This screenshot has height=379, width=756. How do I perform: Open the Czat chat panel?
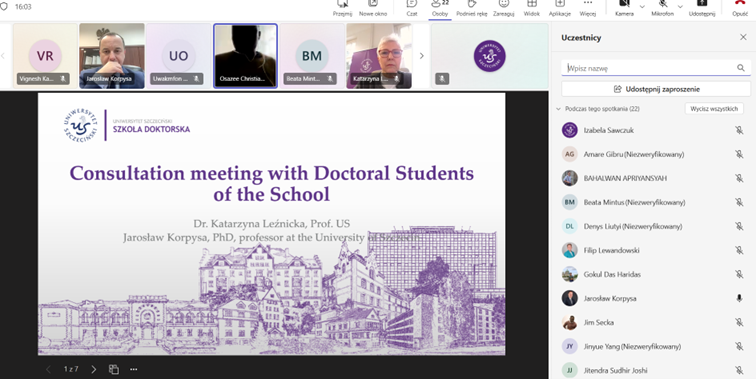tap(412, 8)
